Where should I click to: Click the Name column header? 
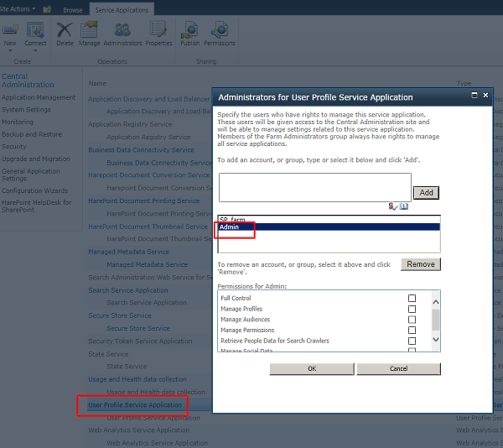click(97, 83)
